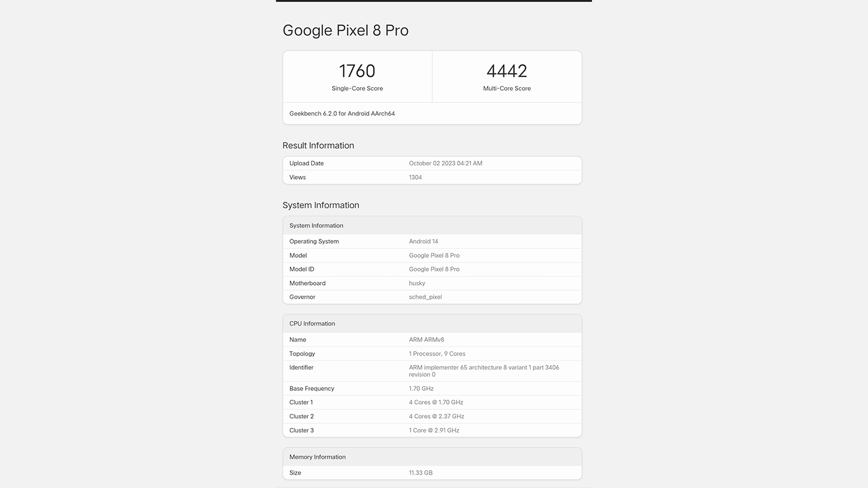868x488 pixels.
Task: Click the System Information table header
Action: click(x=317, y=225)
